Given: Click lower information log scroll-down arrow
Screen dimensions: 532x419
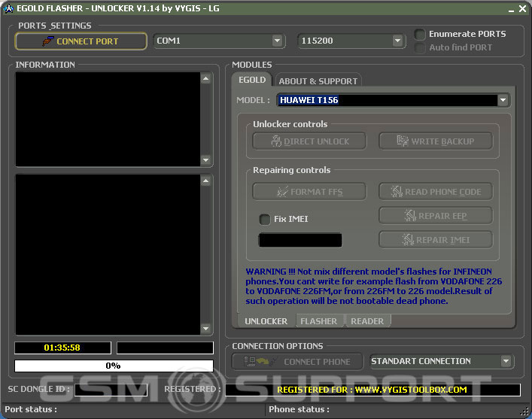Looking at the screenshot, I should tap(205, 328).
